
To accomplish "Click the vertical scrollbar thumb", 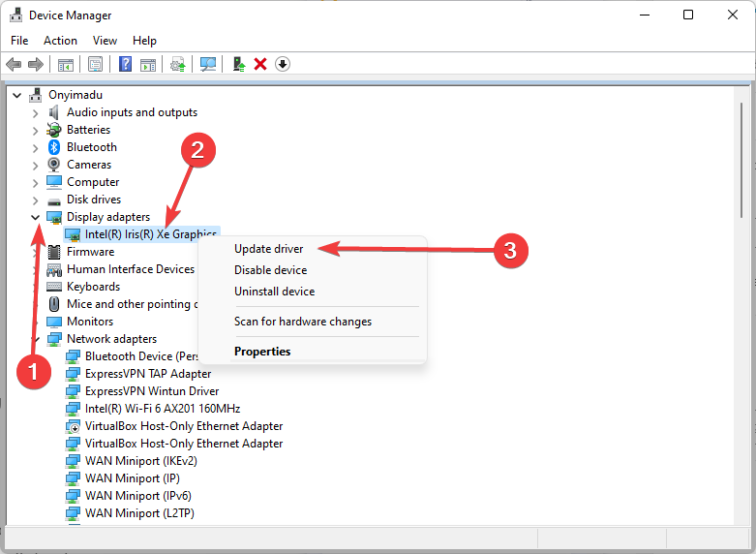I will (x=742, y=160).
